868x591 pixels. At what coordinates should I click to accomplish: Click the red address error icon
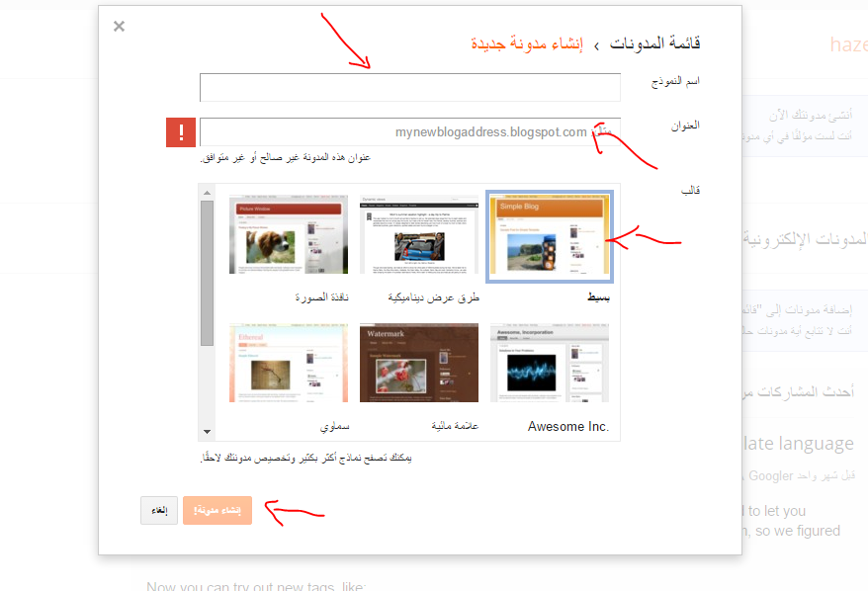181,132
